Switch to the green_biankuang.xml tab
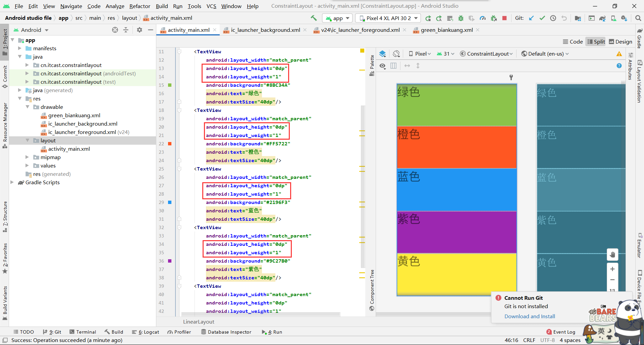 [x=446, y=30]
